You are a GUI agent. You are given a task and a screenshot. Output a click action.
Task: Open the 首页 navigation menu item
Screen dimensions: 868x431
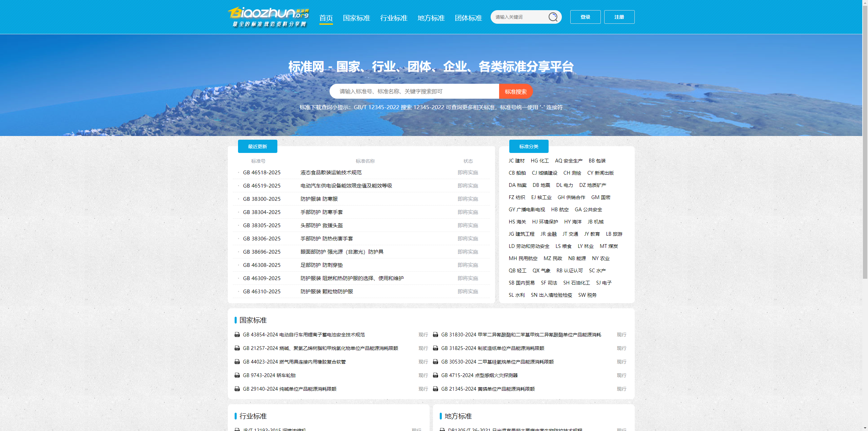[326, 18]
